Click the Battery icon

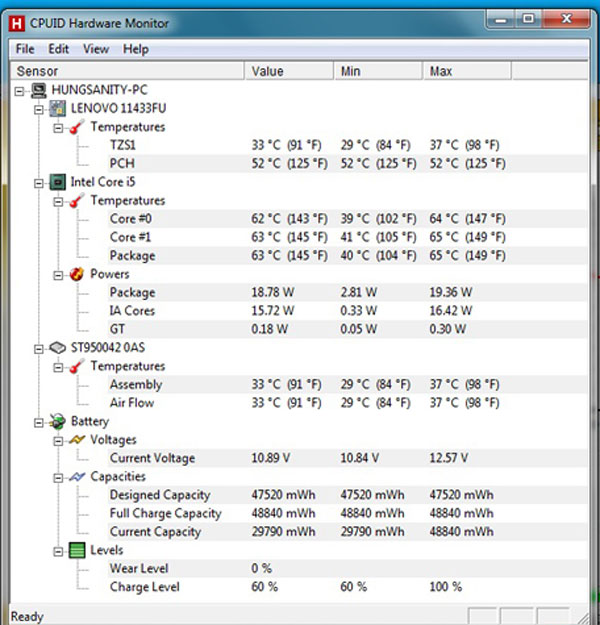click(57, 421)
